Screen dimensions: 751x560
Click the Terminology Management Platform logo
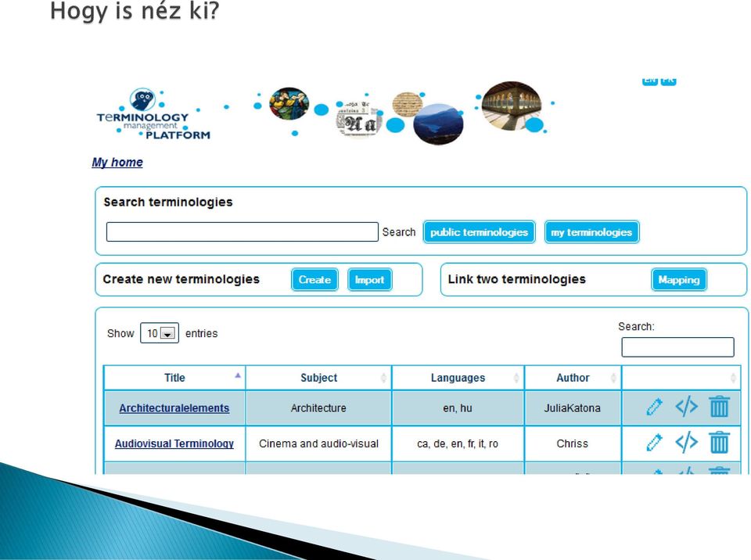[153, 114]
